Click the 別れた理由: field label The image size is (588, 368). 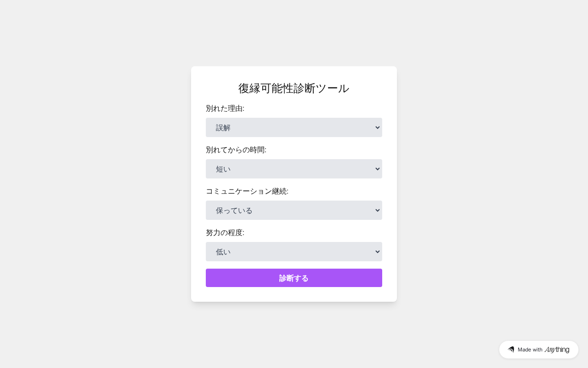point(225,109)
